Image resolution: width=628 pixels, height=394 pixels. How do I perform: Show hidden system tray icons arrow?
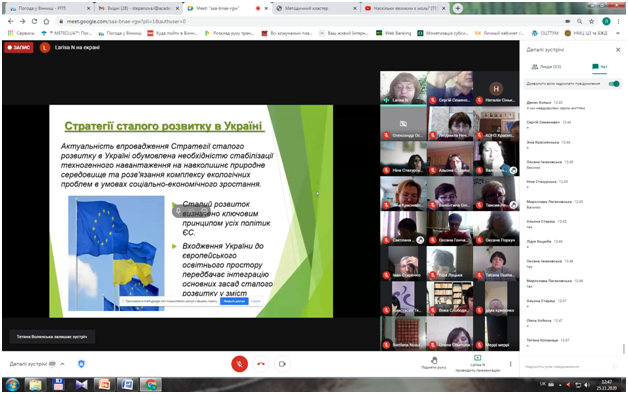pyautogui.click(x=560, y=385)
